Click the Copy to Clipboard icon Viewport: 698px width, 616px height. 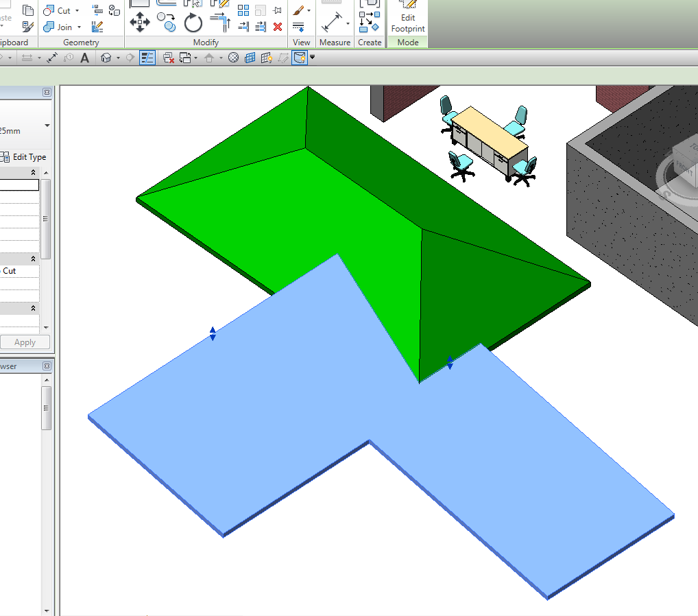click(27, 10)
